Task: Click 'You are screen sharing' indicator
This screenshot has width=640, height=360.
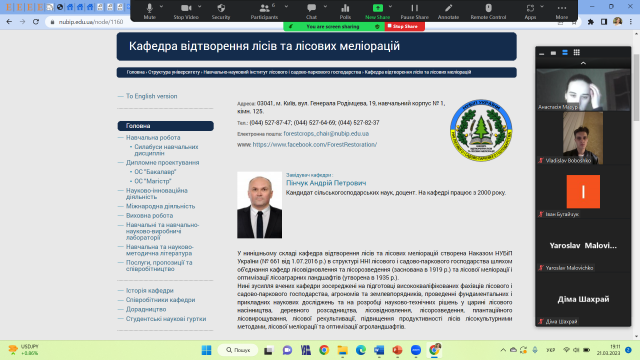Action: 334,26
